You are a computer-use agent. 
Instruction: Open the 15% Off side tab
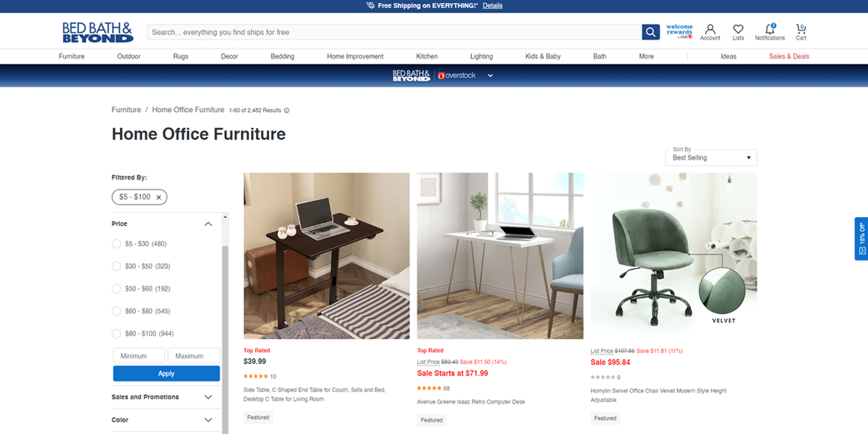[x=861, y=238]
